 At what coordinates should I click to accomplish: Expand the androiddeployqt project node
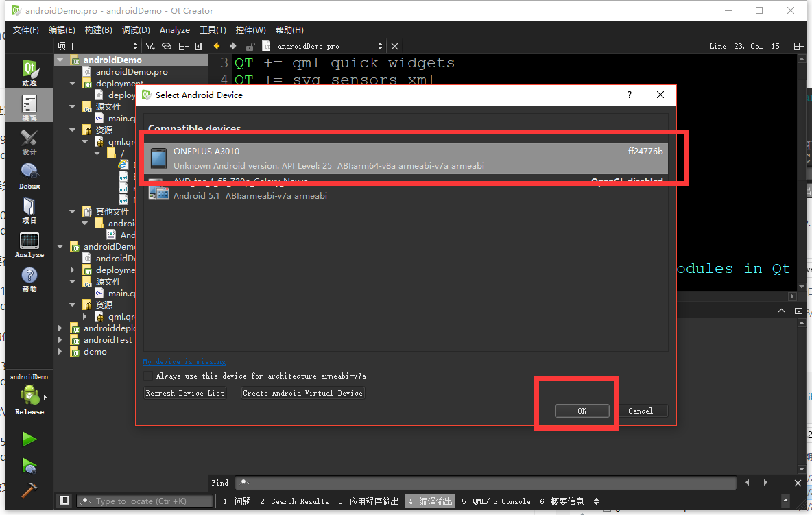[60, 328]
